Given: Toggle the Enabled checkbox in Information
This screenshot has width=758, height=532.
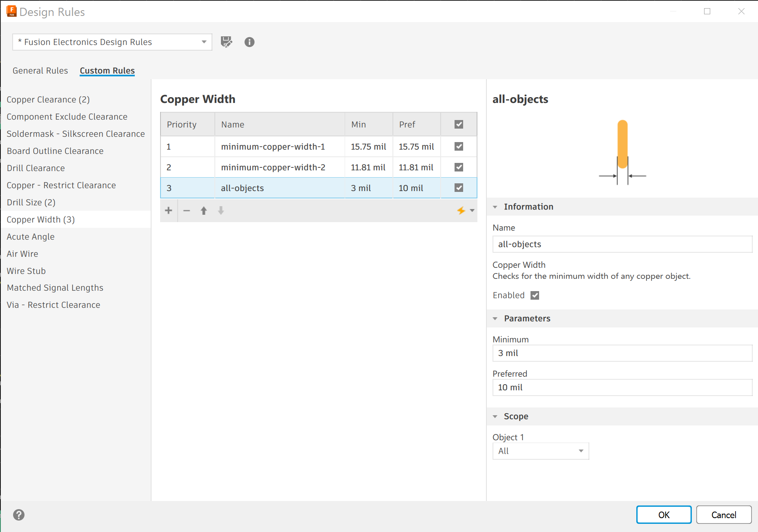Looking at the screenshot, I should point(535,295).
